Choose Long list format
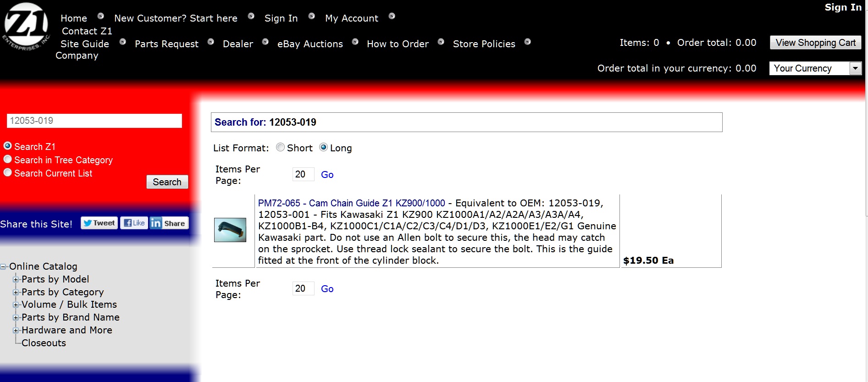Viewport: 868px width, 382px height. 323,147
